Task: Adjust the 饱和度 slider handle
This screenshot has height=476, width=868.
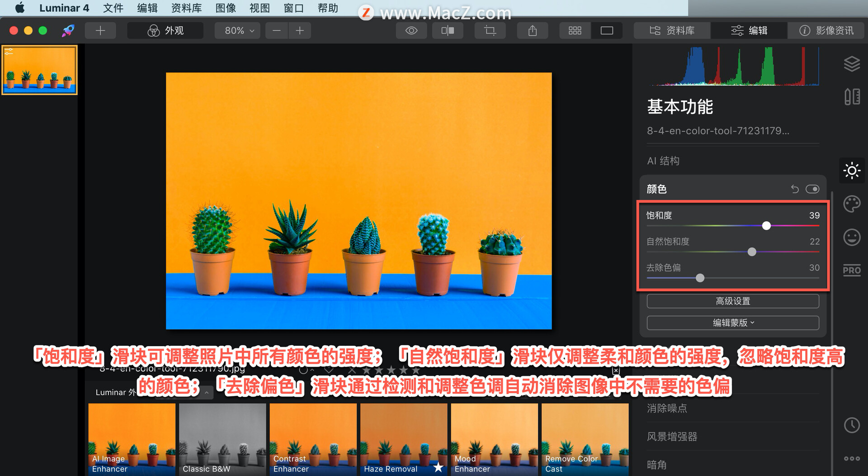Action: (x=766, y=225)
